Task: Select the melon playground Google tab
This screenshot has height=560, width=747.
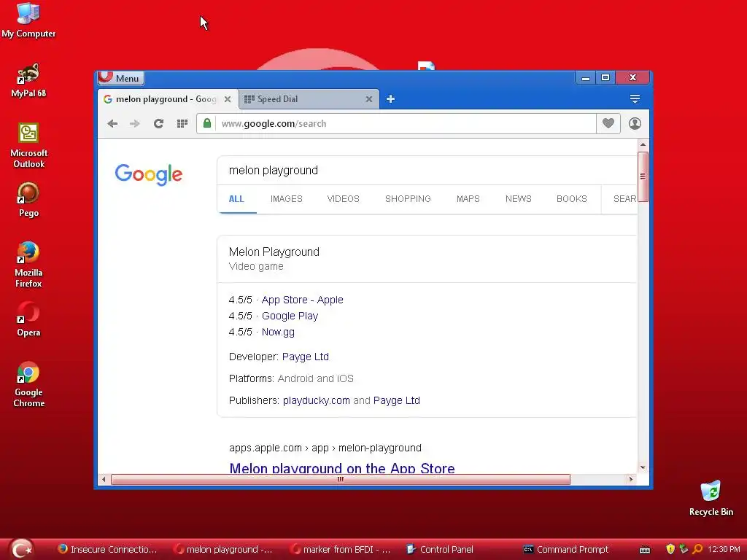Action: 169,99
